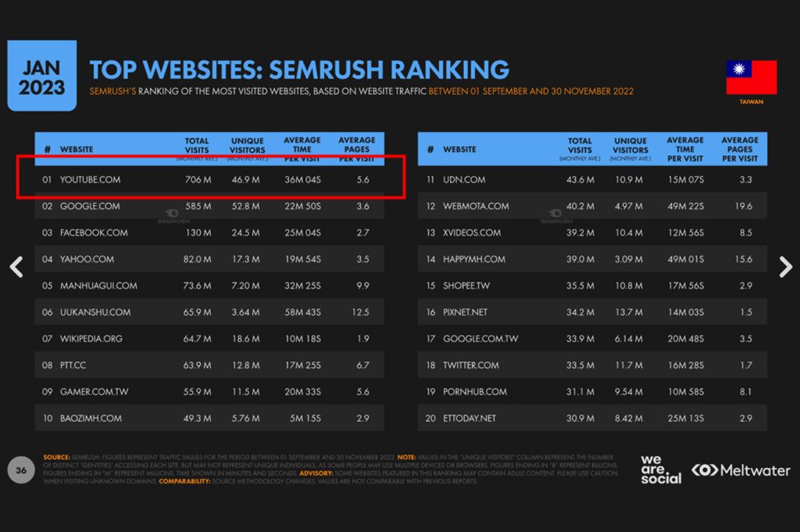Select PIXNET.NET in the ranking

[x=466, y=312]
